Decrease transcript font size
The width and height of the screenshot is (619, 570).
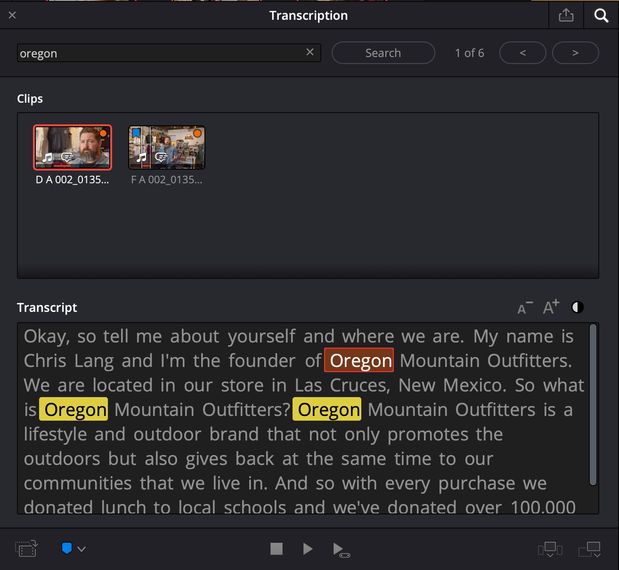[x=525, y=308]
